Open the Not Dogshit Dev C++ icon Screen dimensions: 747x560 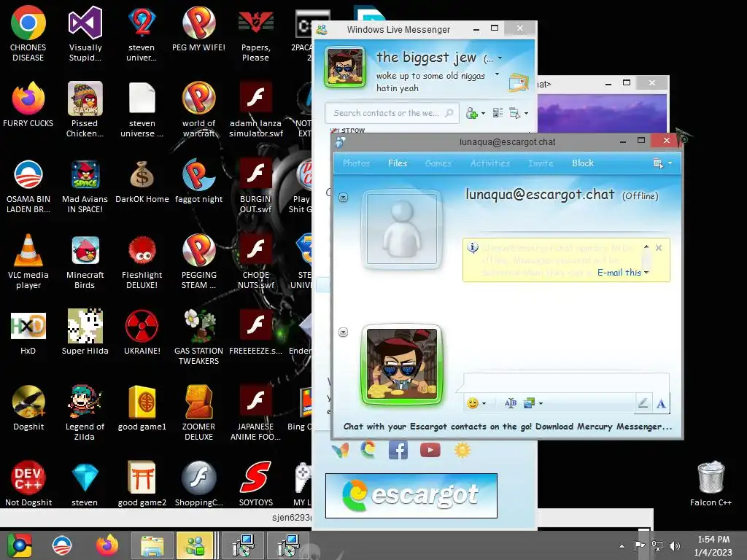28,483
